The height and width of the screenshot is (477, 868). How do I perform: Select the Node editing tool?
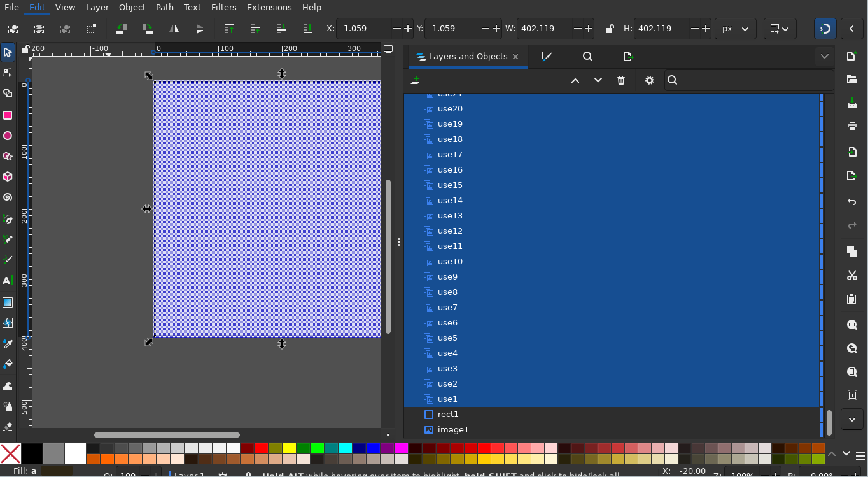8,73
